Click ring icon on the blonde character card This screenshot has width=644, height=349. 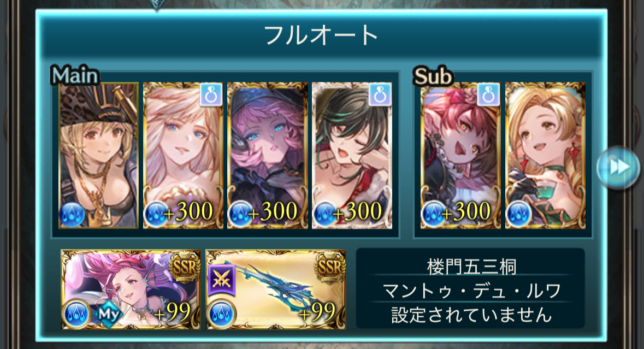(211, 95)
